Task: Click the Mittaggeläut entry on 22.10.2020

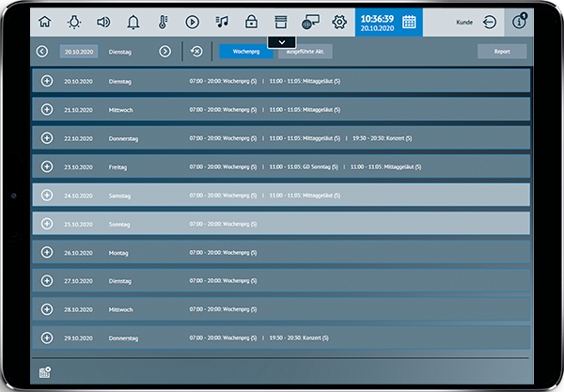Action: point(305,138)
